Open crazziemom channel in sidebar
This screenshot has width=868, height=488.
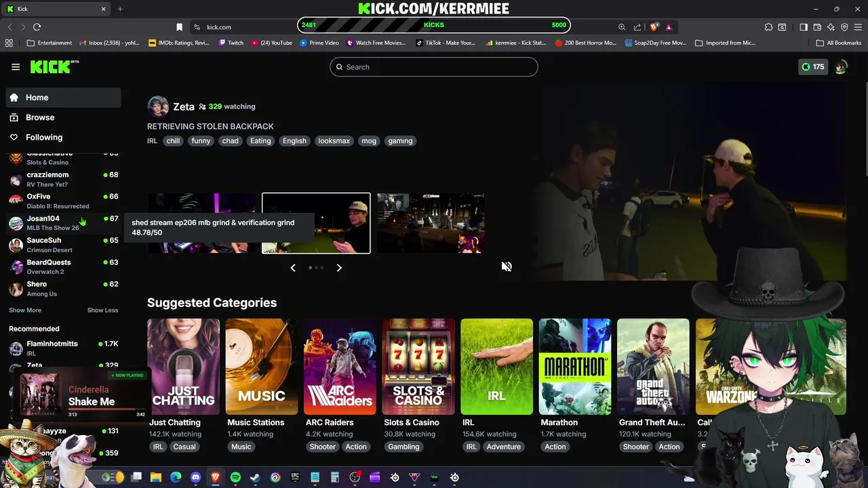[x=64, y=179]
